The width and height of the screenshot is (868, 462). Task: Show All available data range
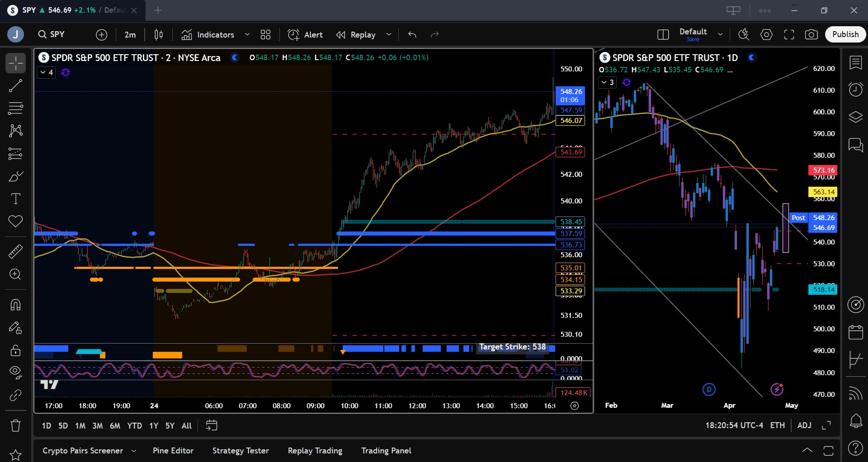186,426
